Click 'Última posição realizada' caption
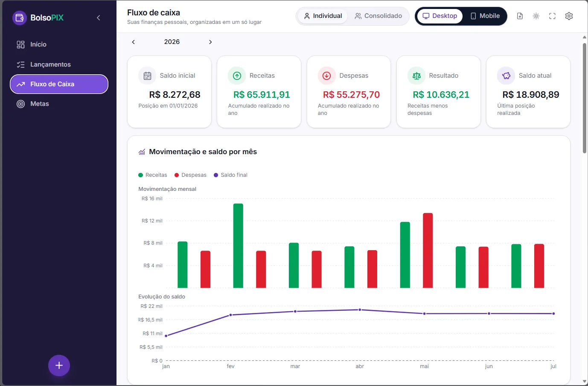 [516, 109]
